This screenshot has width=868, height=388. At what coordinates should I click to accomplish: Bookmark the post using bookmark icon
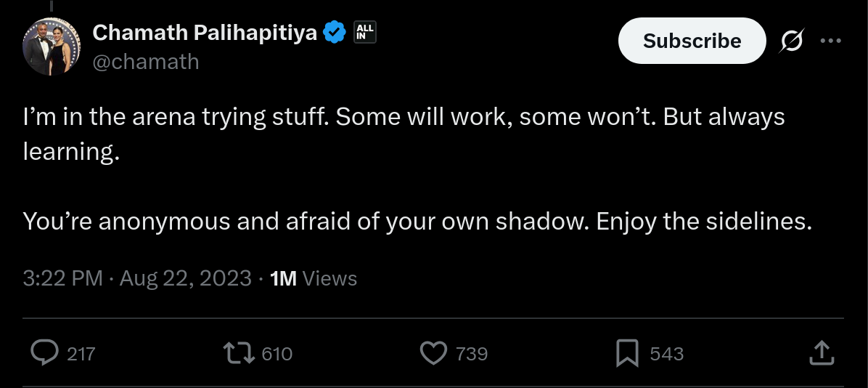point(627,353)
